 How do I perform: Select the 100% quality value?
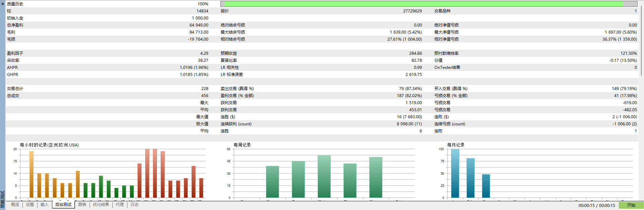pos(203,4)
